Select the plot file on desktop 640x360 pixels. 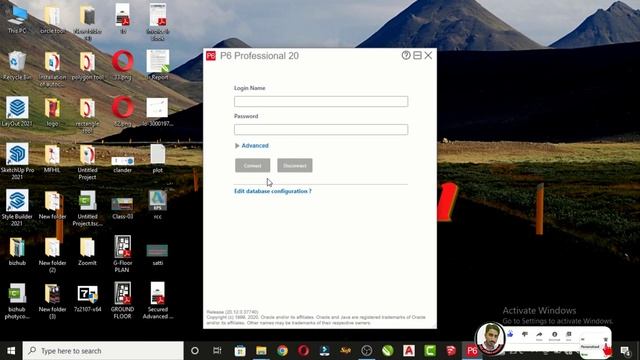point(158,158)
